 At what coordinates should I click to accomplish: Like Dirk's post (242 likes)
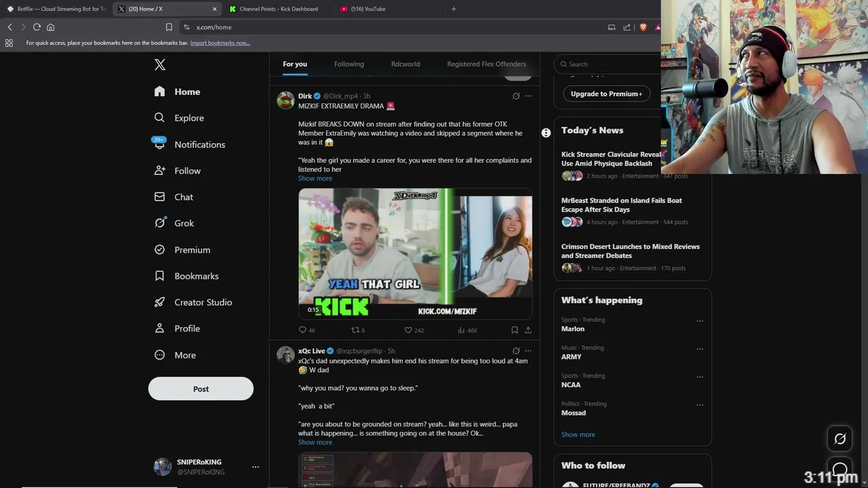414,330
